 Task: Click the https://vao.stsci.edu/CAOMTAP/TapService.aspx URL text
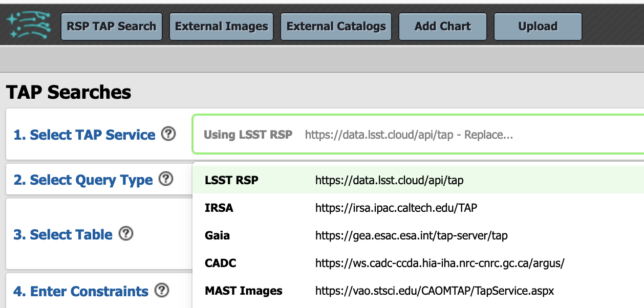point(435,291)
